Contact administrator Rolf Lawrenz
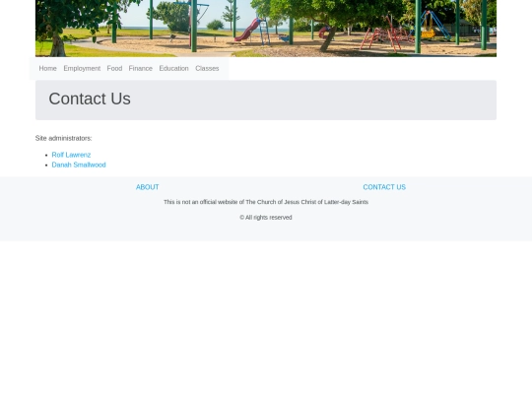 (x=71, y=155)
